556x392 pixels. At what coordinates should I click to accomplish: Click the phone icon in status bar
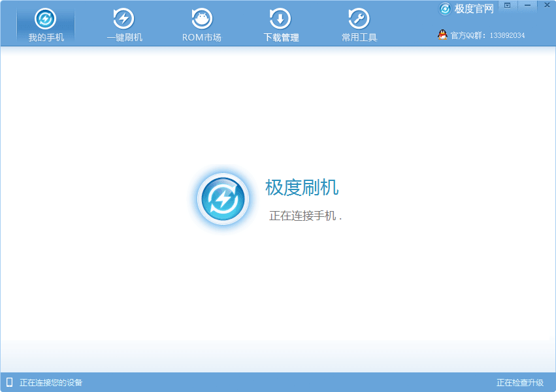10,382
